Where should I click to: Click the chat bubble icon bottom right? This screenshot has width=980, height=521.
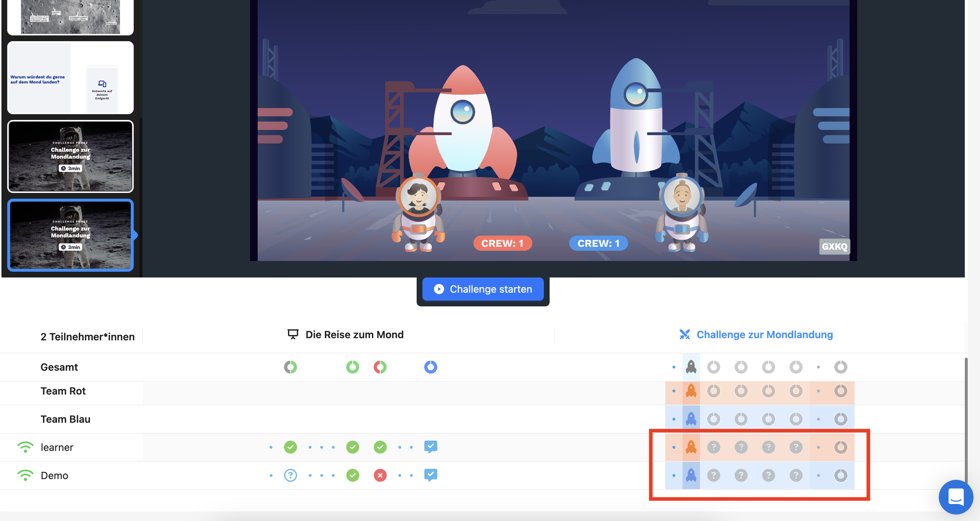pyautogui.click(x=954, y=495)
